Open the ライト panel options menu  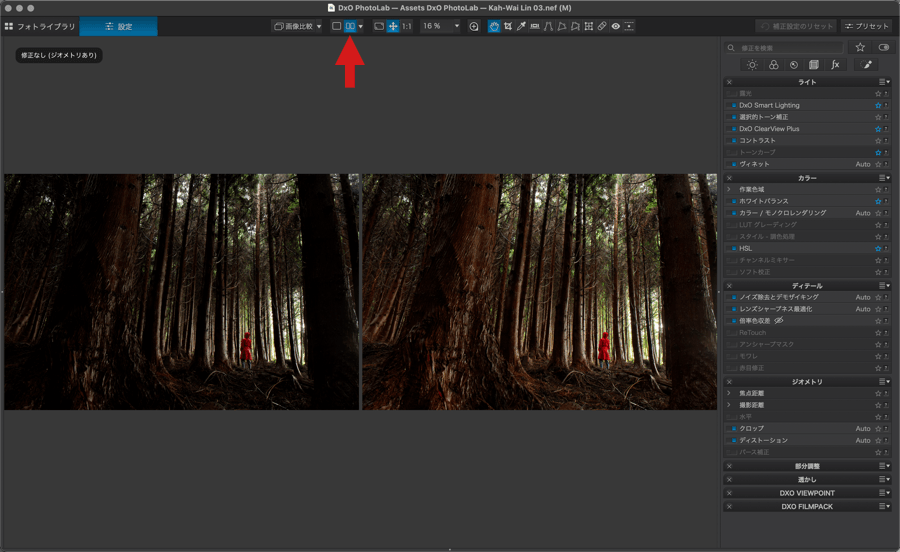coord(885,82)
